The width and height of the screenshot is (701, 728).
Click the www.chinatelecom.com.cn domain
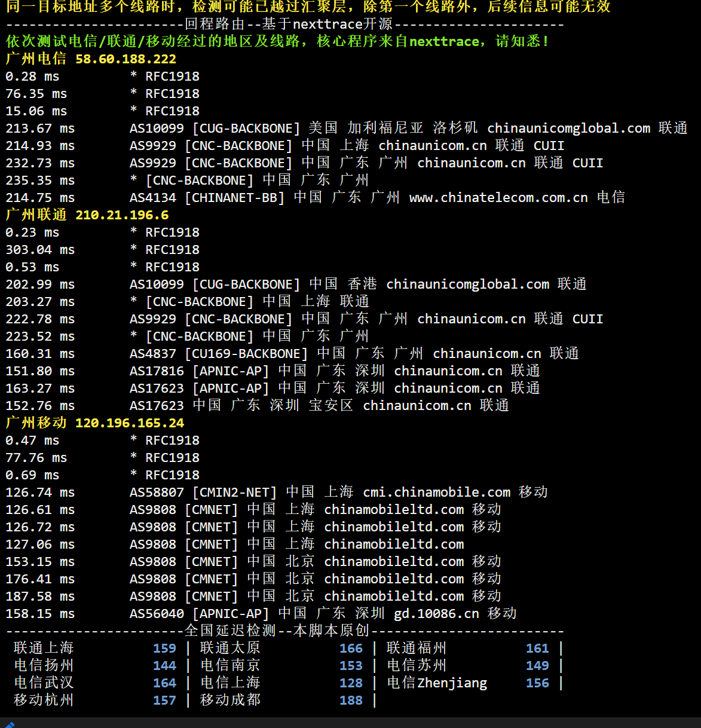[x=498, y=198]
